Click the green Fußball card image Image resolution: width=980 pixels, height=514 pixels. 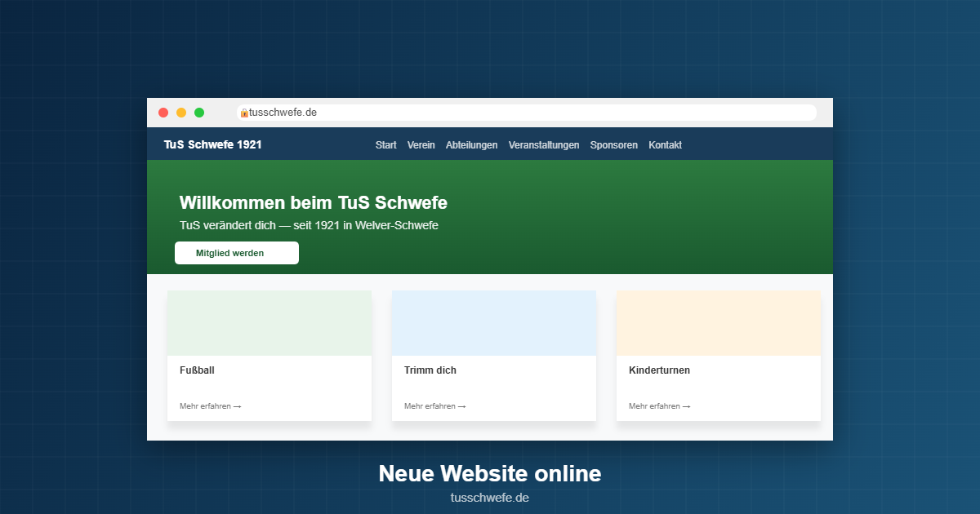[269, 323]
